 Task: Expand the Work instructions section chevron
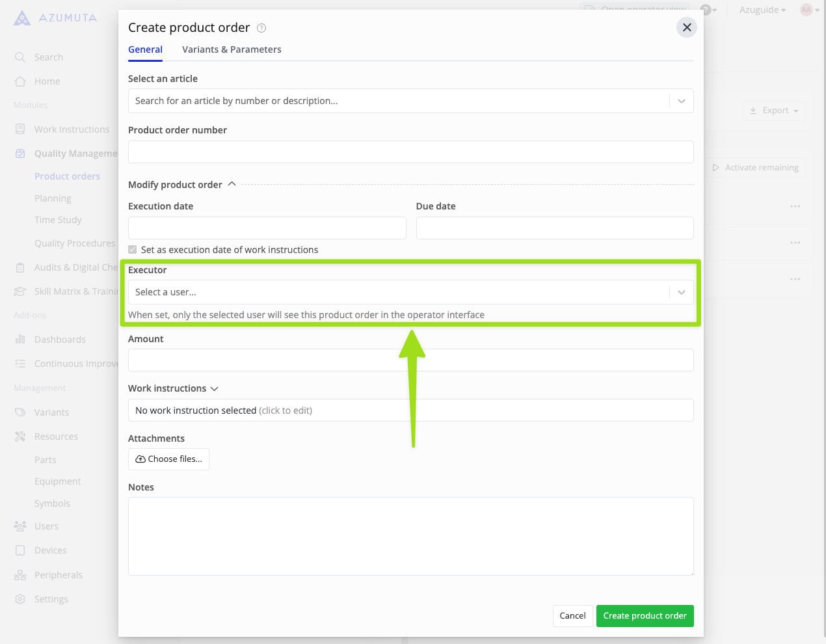point(215,388)
